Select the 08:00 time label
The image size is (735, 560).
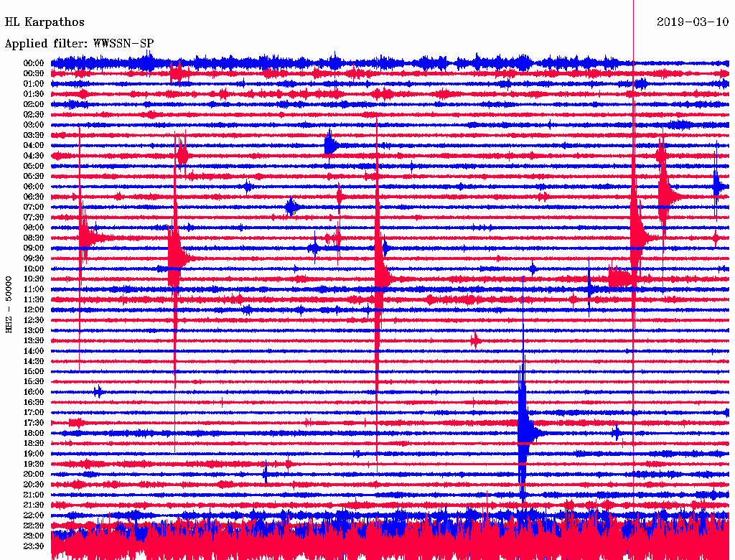[34, 228]
